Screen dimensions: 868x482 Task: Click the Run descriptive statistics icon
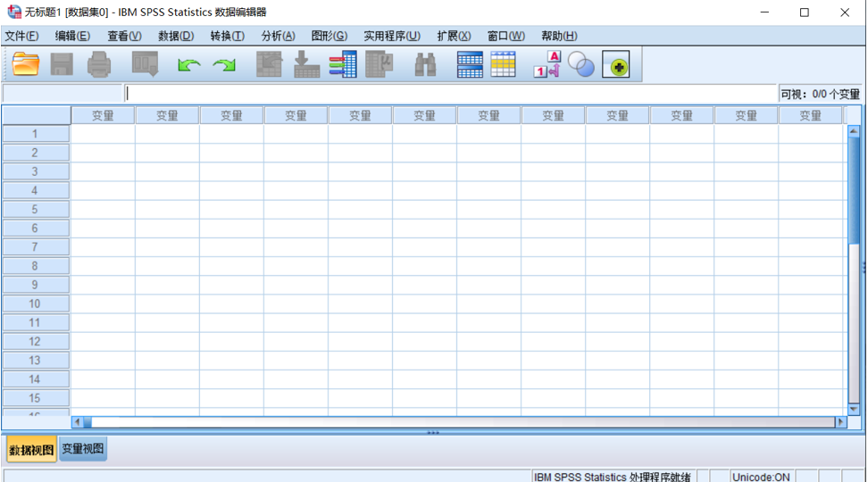pyautogui.click(x=380, y=64)
